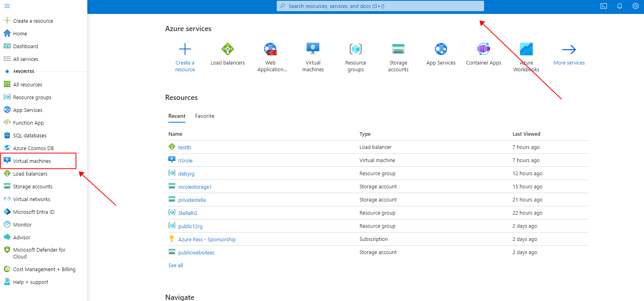Screen dimensions: 644x301
Task: Click the SQL databases icon in sidebar
Action: (7, 135)
